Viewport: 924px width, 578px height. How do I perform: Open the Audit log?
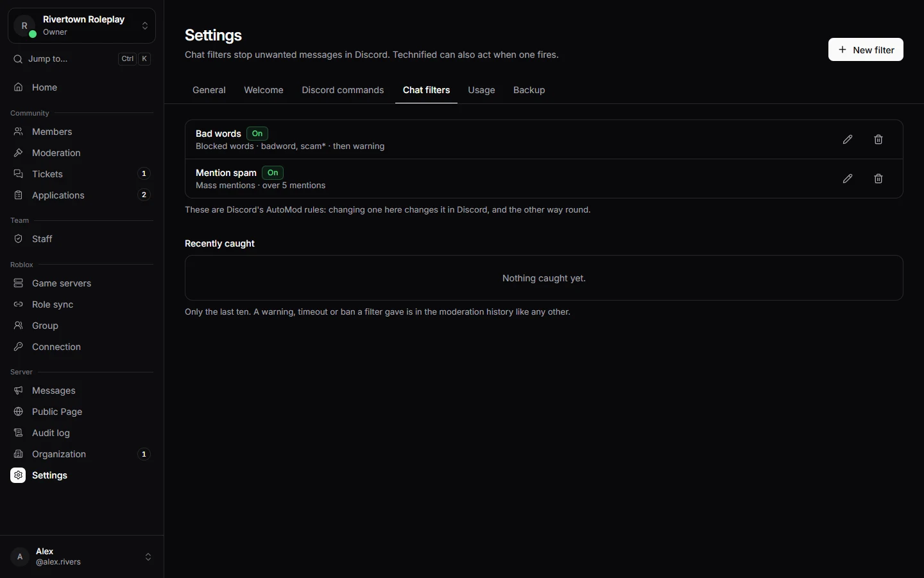click(81, 433)
